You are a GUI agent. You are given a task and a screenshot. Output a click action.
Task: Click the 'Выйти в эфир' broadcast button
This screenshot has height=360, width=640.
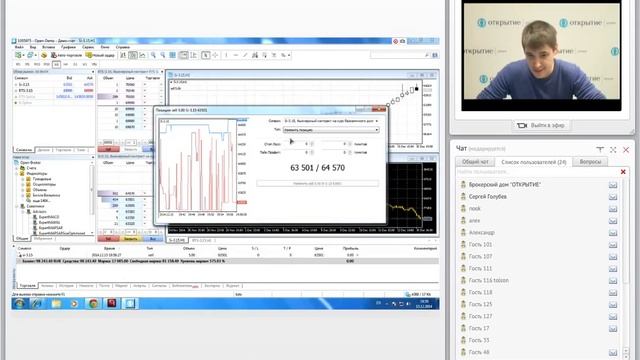pos(541,125)
